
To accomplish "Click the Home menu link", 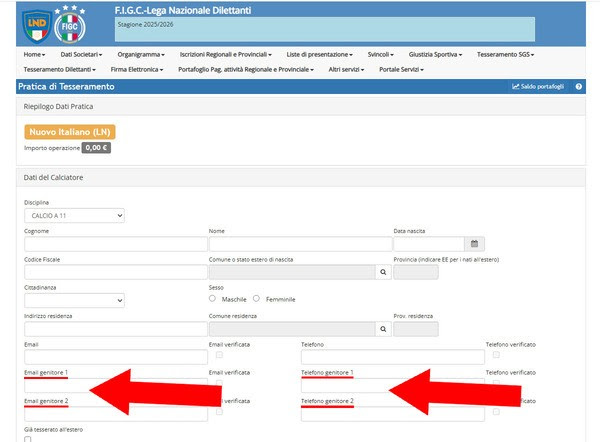I will click(35, 54).
